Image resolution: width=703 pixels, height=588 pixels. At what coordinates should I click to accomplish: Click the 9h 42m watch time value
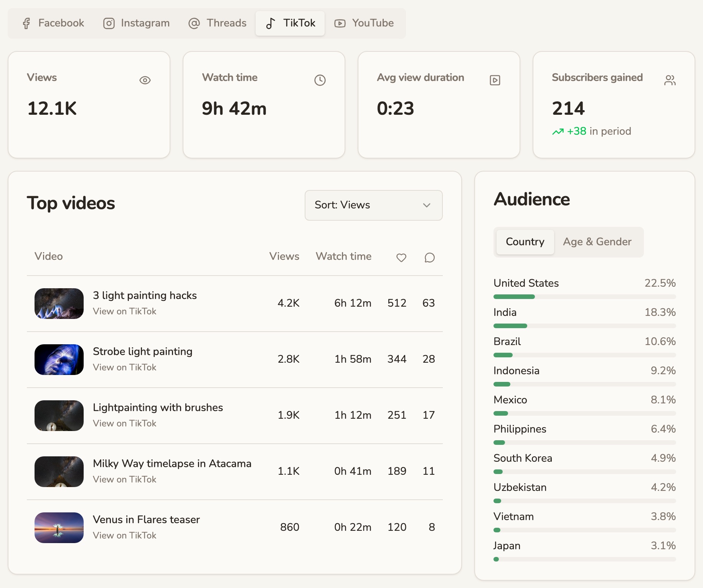click(x=234, y=109)
